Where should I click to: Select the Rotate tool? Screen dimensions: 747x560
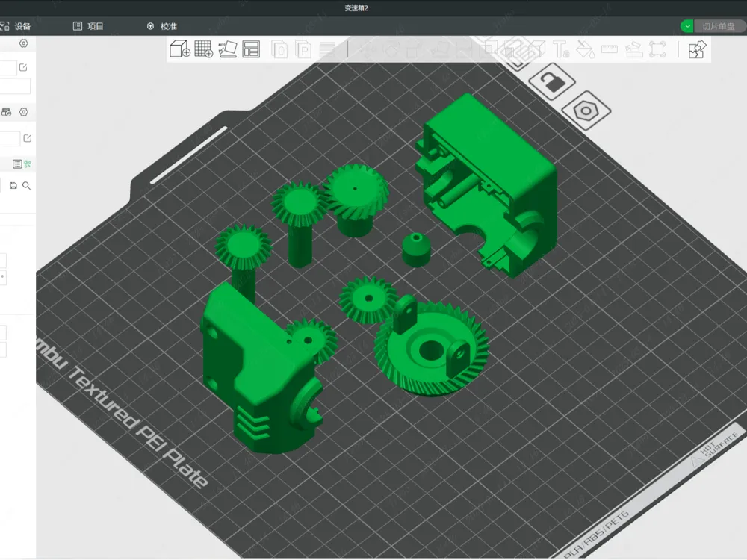pos(391,49)
